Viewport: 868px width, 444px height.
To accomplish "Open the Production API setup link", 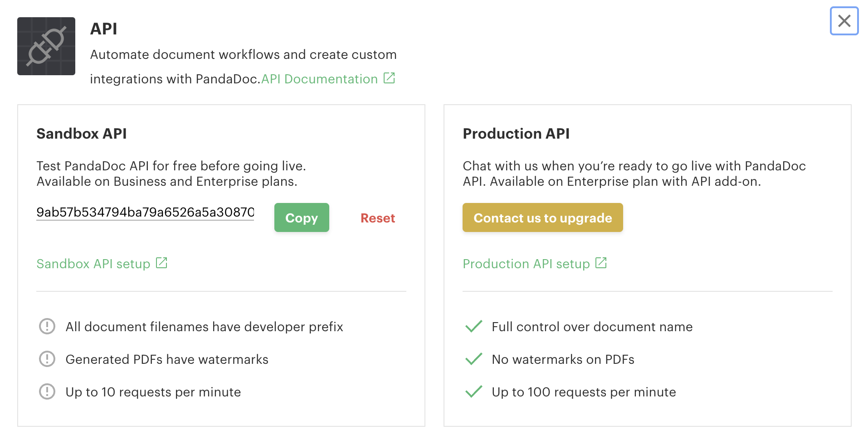I will [x=526, y=264].
